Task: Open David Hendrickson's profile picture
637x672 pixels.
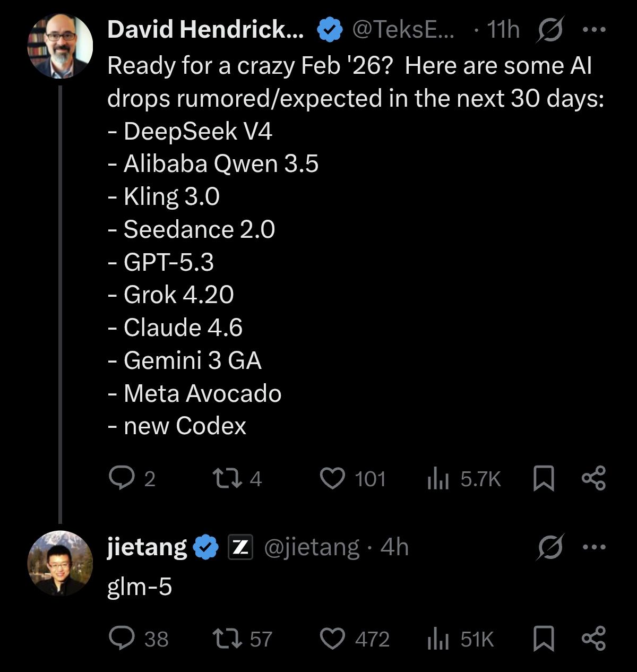Action: coord(60,46)
